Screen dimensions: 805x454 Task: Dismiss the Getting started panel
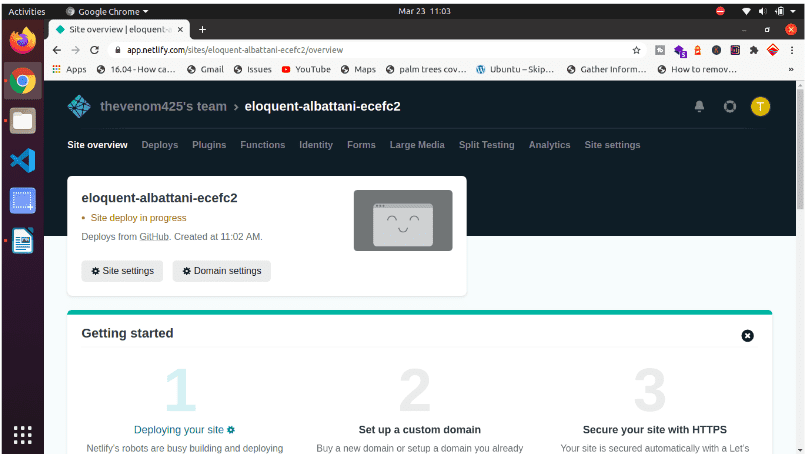[747, 335]
